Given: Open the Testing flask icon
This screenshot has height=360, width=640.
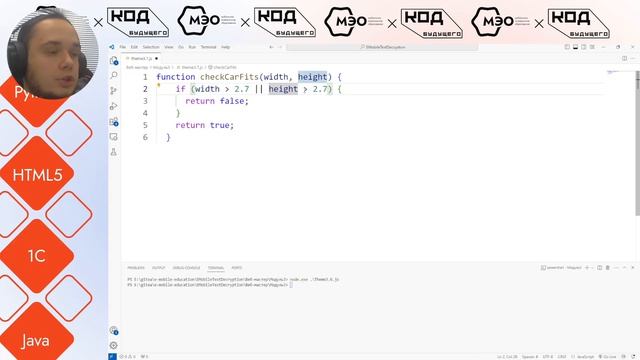Looking at the screenshot, I should pos(114,152).
